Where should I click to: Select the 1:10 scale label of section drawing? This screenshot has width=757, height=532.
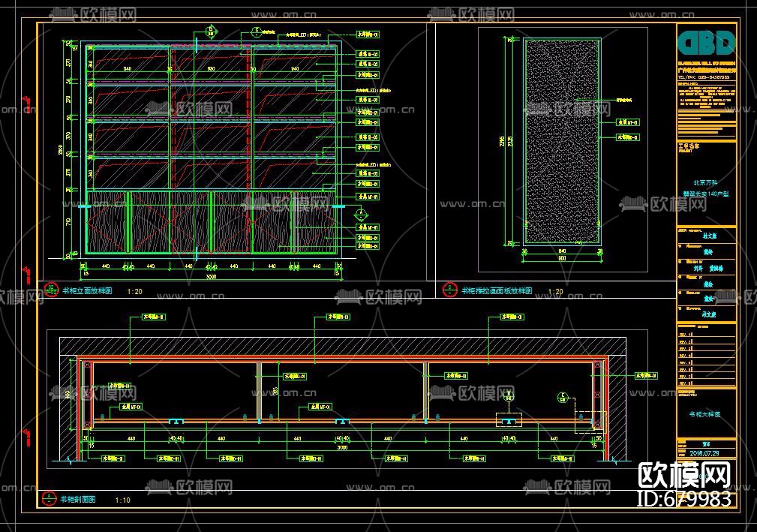click(122, 500)
